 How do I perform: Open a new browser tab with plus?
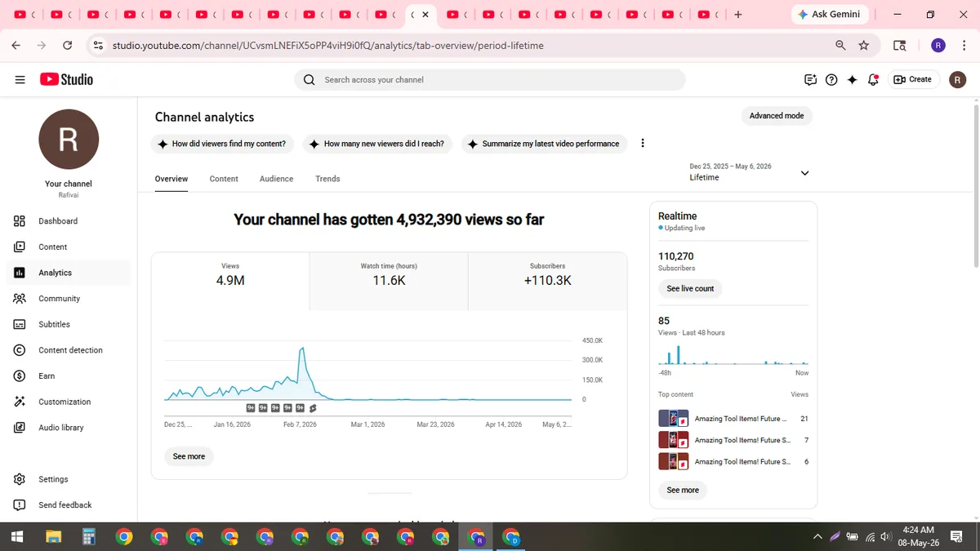click(x=738, y=15)
